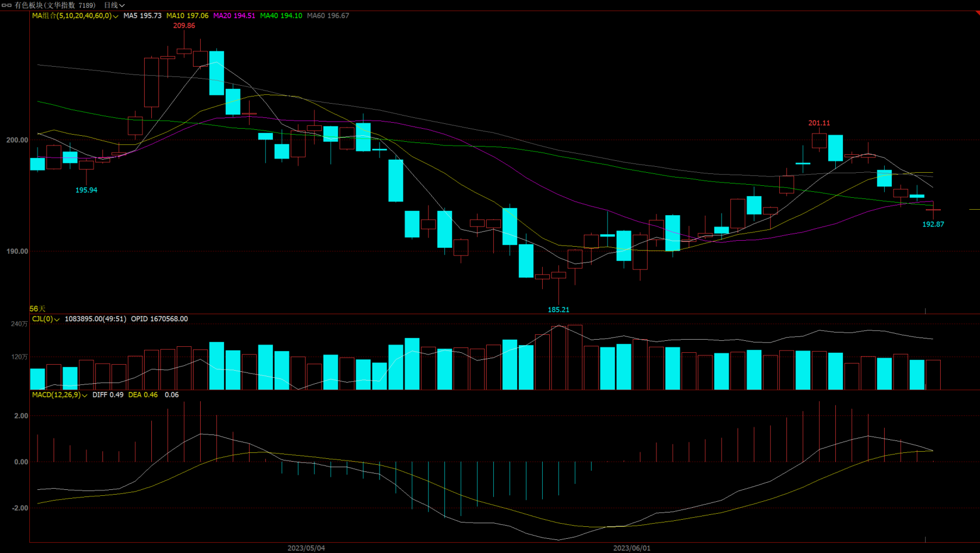Click the 200.00 price axis label
The image size is (980, 553).
pos(17,141)
